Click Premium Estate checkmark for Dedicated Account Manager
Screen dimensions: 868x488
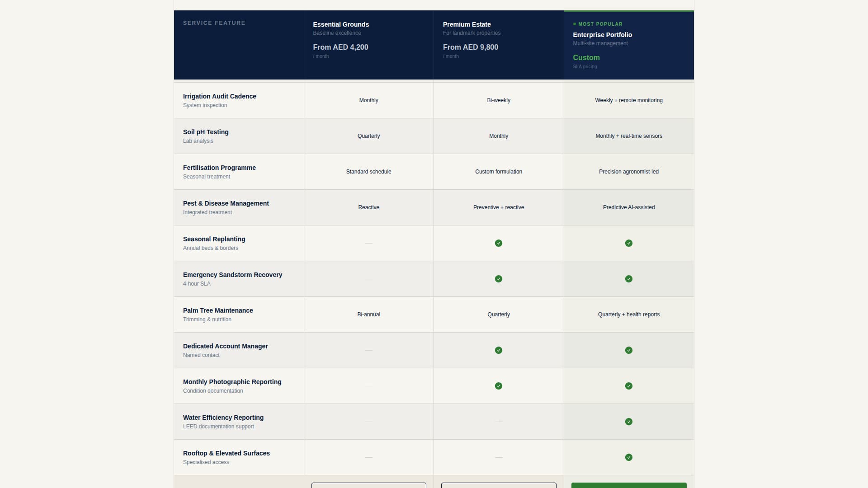click(x=499, y=350)
